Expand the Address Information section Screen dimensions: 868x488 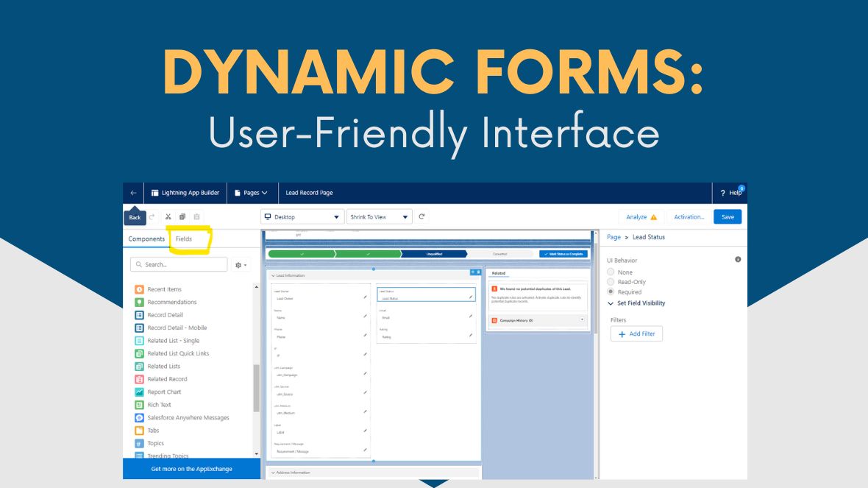(273, 473)
